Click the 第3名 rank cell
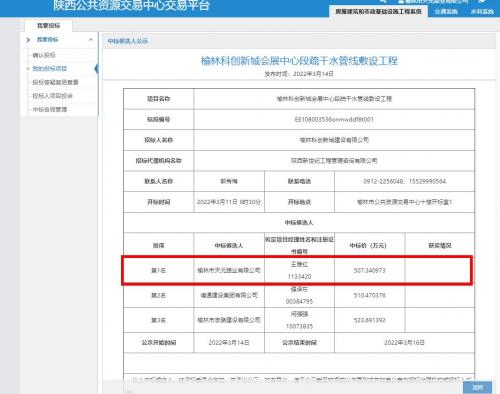 tap(159, 320)
